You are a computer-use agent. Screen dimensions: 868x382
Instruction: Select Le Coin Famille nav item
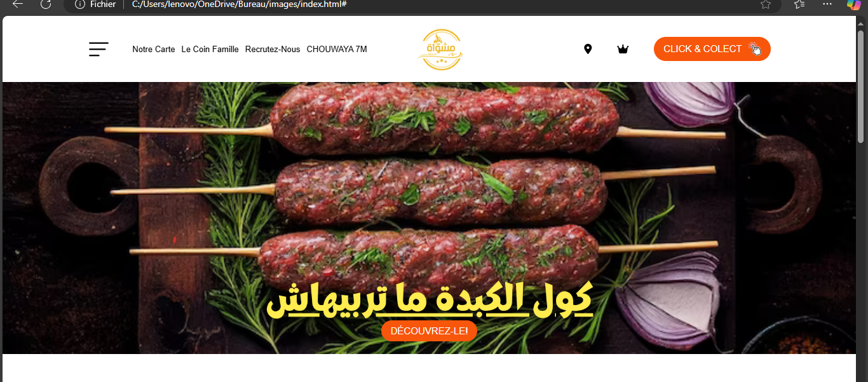point(210,49)
